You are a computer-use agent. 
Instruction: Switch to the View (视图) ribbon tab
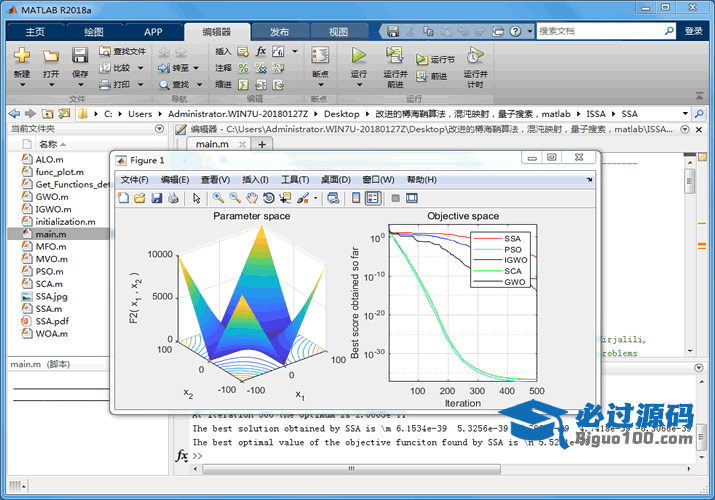[x=338, y=32]
